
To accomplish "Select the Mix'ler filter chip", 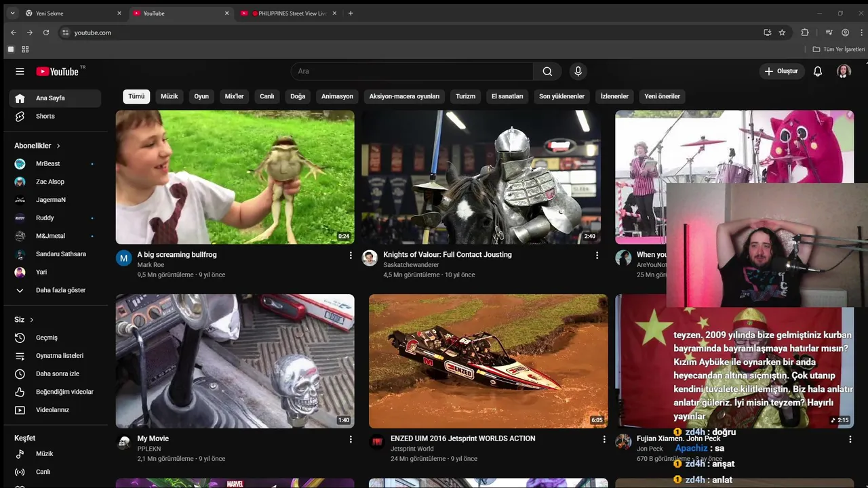I will [234, 96].
